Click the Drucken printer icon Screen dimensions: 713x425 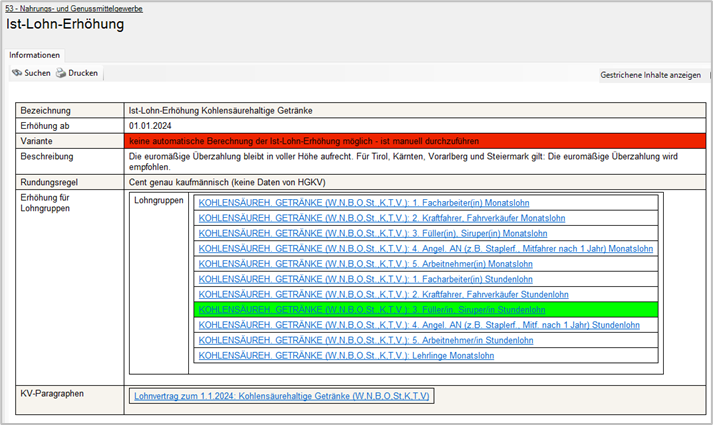61,74
